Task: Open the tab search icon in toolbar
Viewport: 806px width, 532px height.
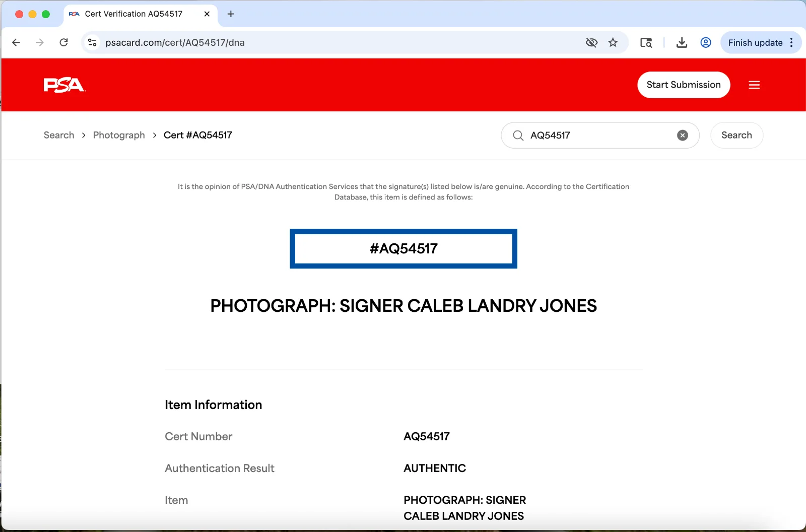Action: pyautogui.click(x=646, y=43)
